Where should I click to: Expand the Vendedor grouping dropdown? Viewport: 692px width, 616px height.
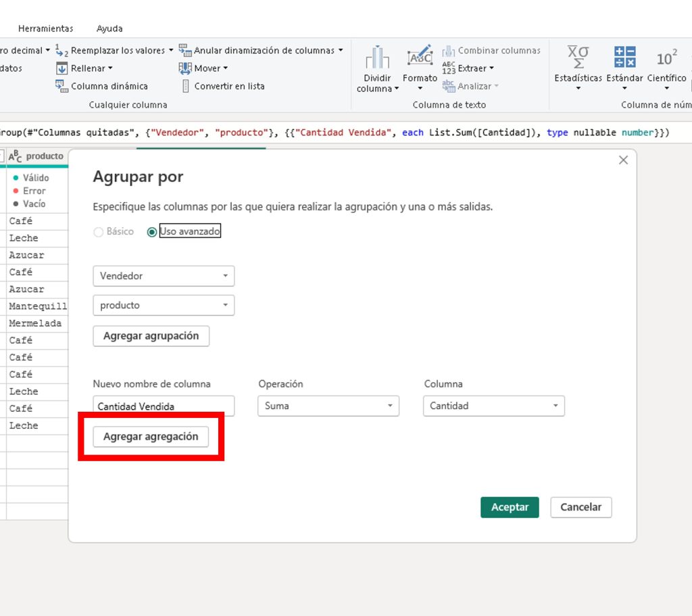coord(164,276)
